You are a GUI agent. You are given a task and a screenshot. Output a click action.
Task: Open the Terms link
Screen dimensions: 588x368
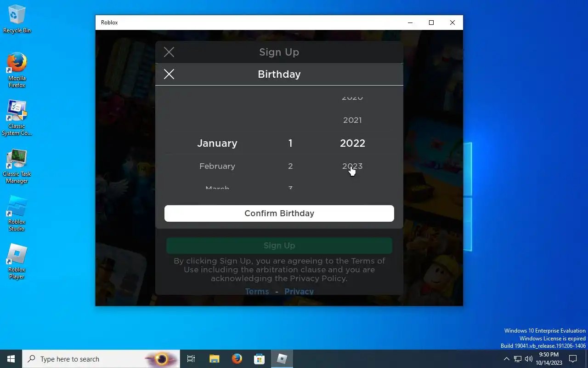(x=257, y=291)
